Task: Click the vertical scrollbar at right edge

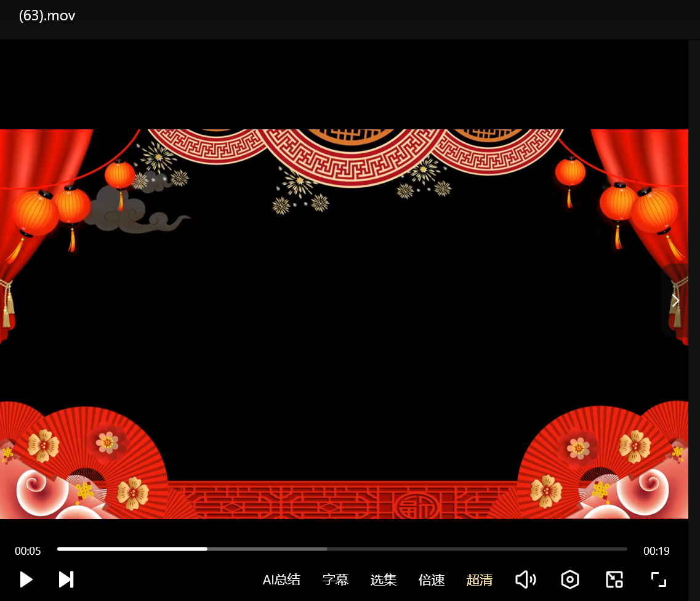Action: (x=694, y=308)
